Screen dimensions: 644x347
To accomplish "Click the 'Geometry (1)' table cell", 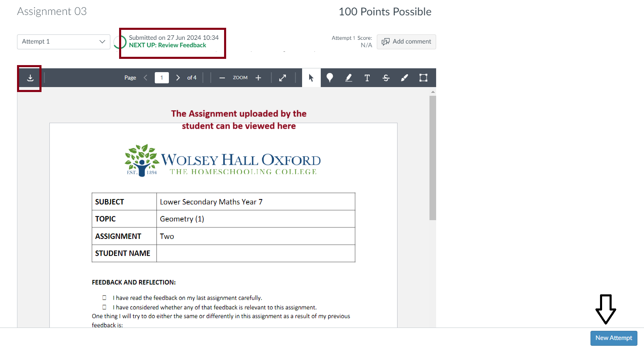I will [256, 219].
